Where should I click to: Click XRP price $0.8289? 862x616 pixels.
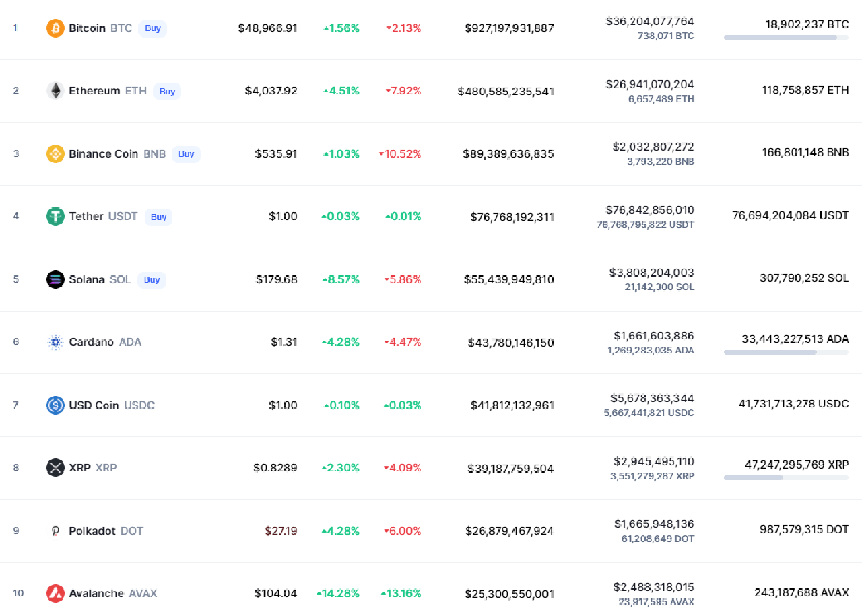(x=275, y=467)
